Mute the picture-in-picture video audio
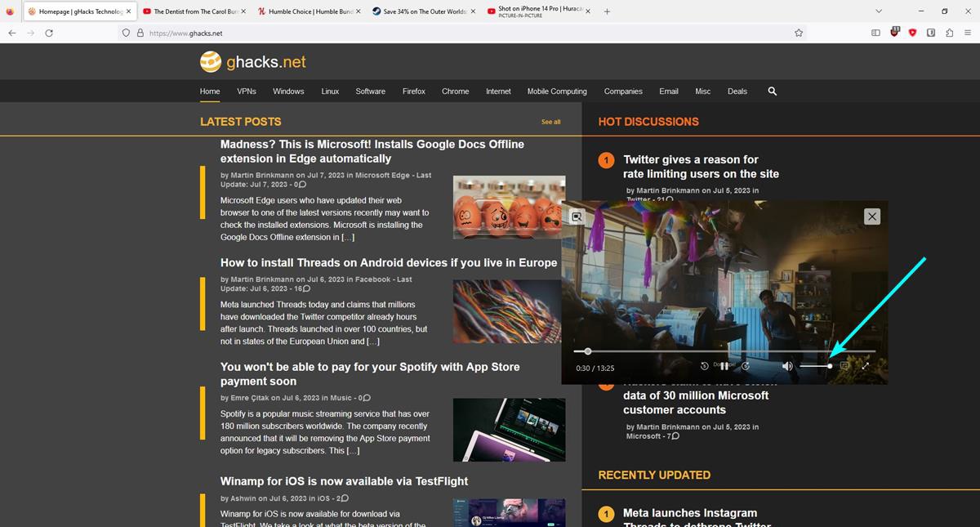 point(787,366)
